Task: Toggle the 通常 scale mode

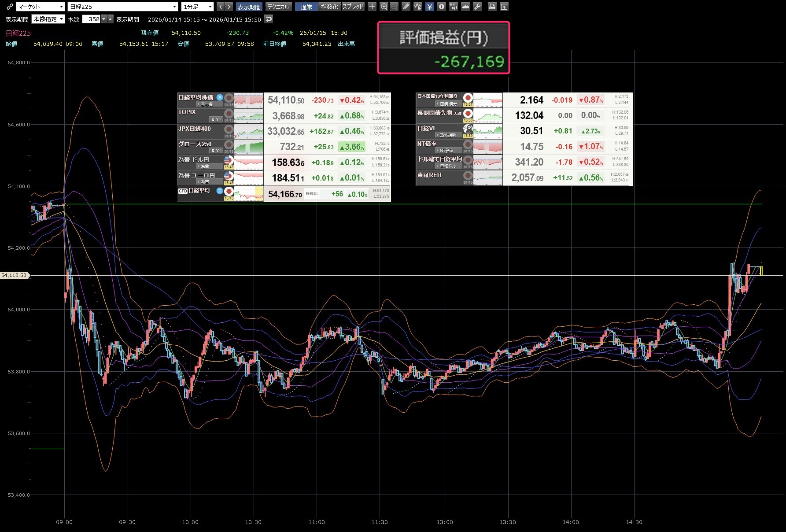Action: [x=306, y=7]
